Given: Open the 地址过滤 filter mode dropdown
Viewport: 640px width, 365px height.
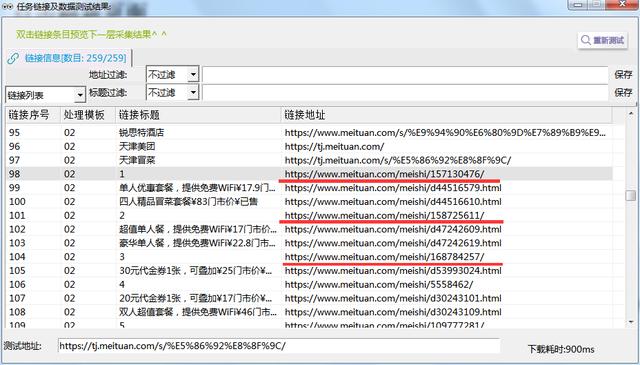Looking at the screenshot, I should pyautogui.click(x=193, y=74).
